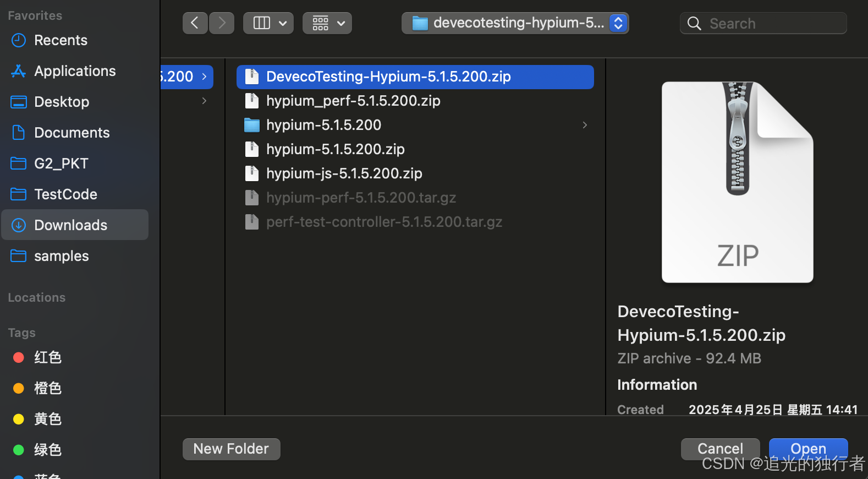Click the Documents page icon
Image resolution: width=868 pixels, height=479 pixels.
point(19,133)
